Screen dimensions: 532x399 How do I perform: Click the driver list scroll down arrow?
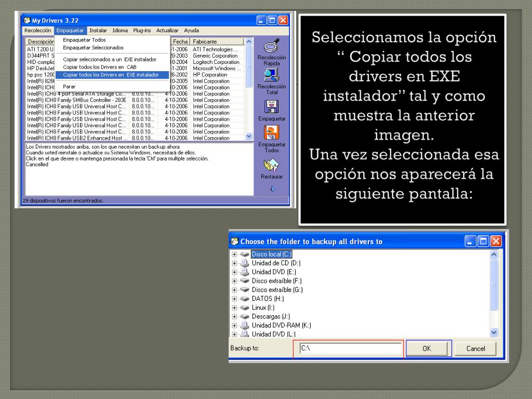[249, 136]
